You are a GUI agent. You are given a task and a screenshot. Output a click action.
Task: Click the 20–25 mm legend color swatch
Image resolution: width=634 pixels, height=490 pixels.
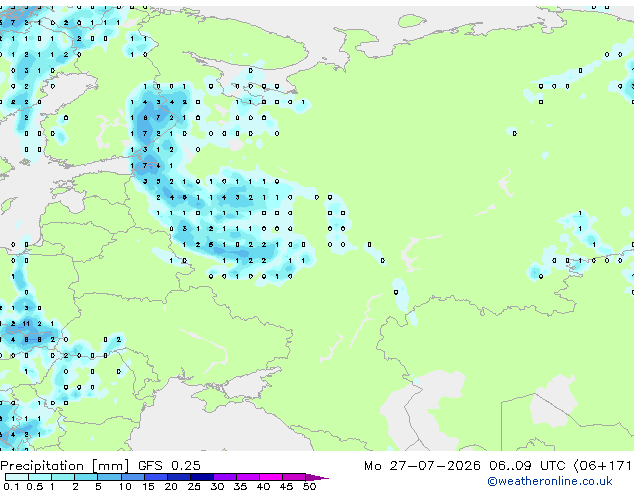click(x=179, y=477)
